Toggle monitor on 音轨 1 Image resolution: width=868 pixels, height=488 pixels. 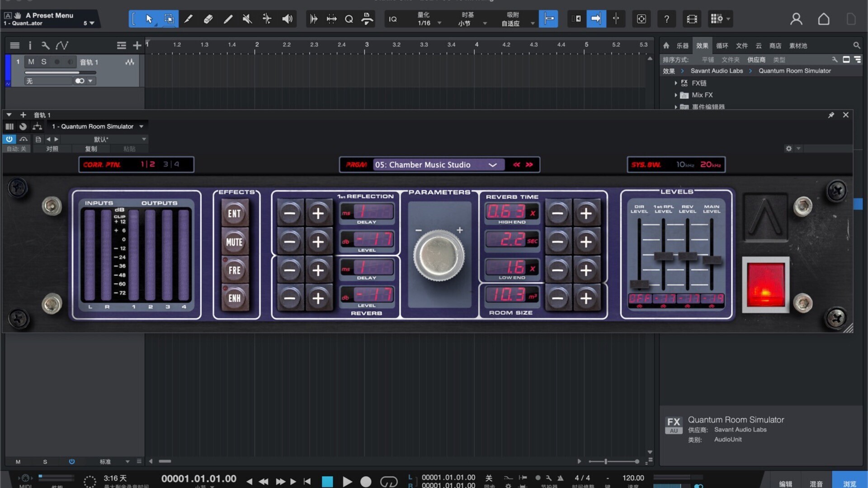tap(70, 62)
